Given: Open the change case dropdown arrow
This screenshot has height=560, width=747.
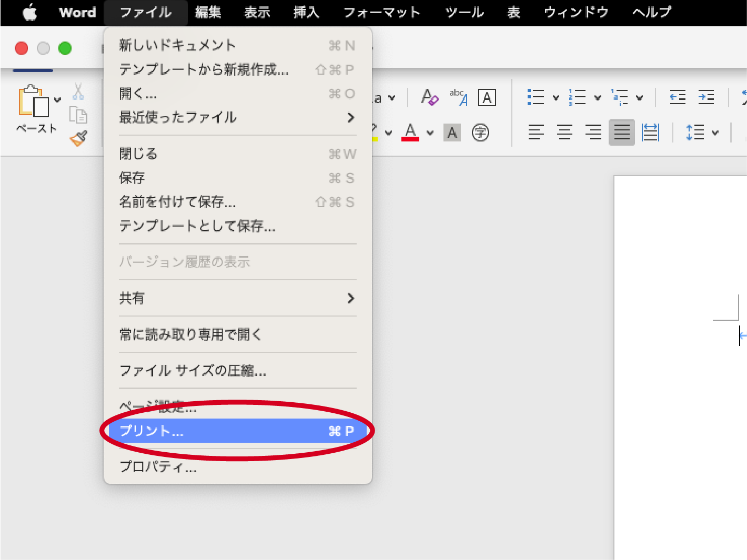Looking at the screenshot, I should (x=391, y=98).
